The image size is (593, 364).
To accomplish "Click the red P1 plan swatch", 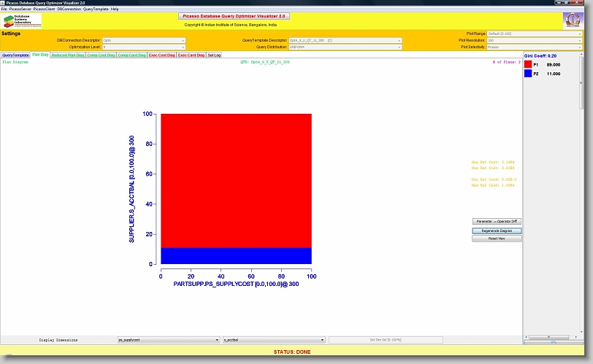I will point(528,65).
